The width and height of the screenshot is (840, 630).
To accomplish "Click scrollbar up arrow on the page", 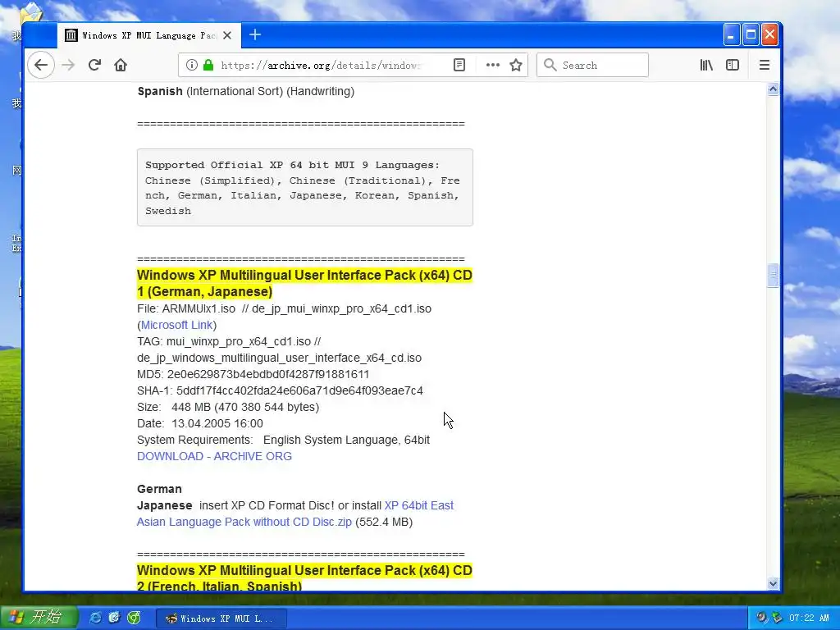I will tap(773, 89).
